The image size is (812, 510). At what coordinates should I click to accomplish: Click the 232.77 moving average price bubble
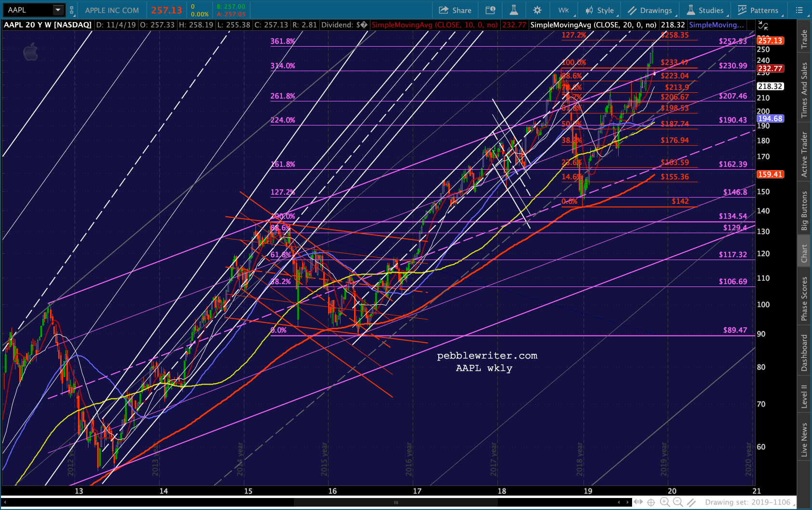pyautogui.click(x=770, y=69)
